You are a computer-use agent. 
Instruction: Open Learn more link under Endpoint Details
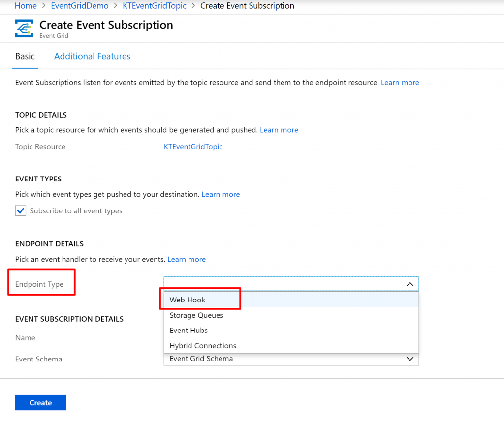187,259
